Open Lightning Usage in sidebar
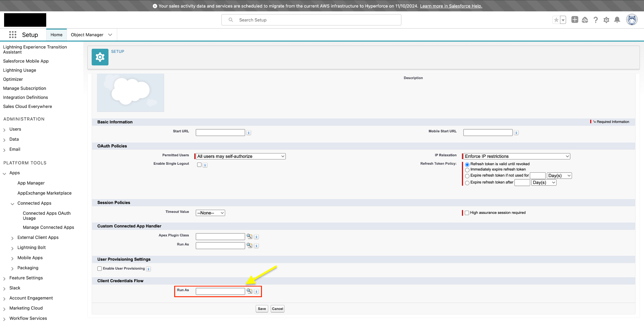The image size is (644, 322). 19,70
